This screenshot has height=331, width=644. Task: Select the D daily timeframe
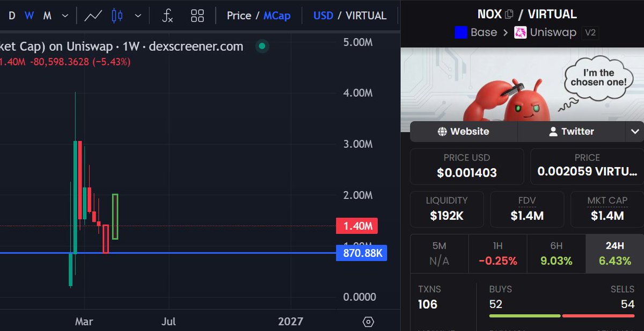pyautogui.click(x=12, y=16)
